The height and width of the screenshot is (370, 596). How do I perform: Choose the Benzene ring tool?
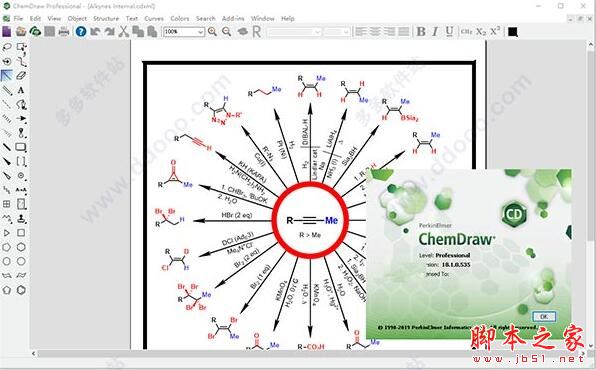(21, 290)
